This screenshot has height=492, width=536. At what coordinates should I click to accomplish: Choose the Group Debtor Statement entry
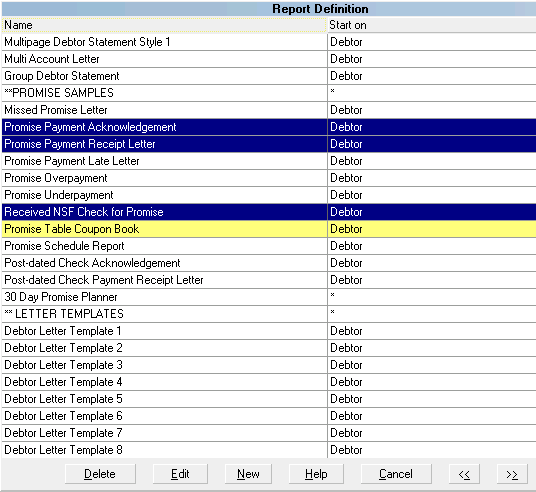pos(269,76)
